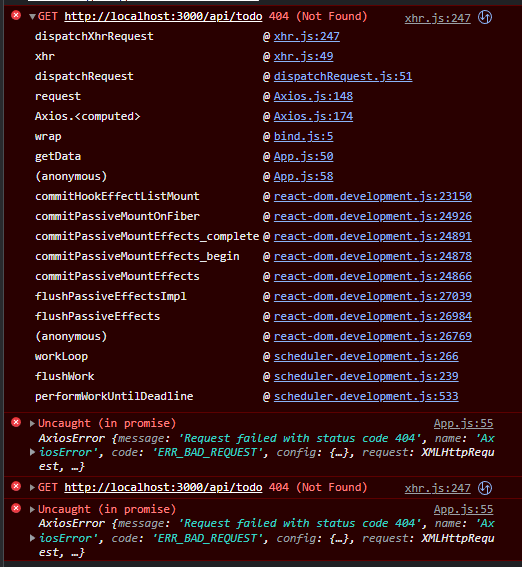Select the commitPassiveMountOnFiber function name
This screenshot has width=522, height=567.
tap(117, 216)
